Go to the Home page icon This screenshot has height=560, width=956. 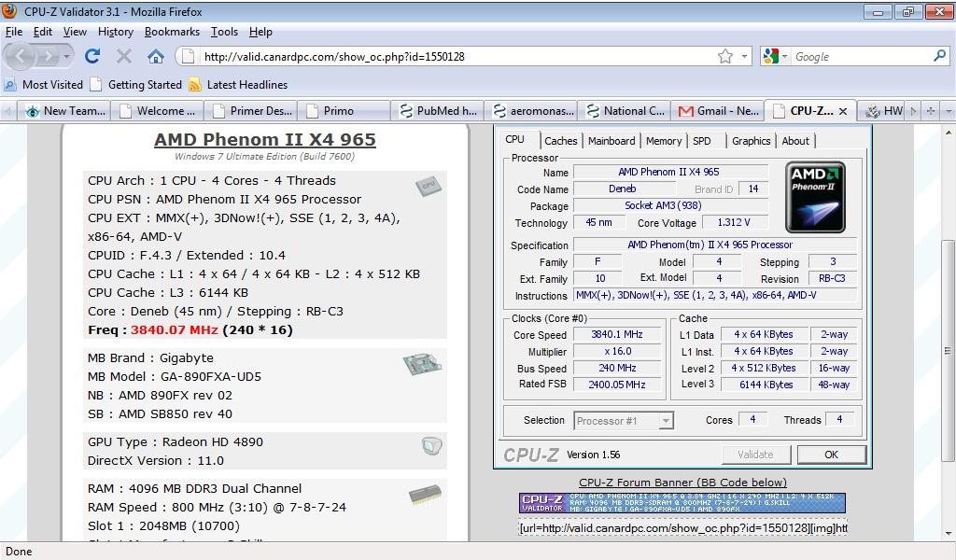click(x=156, y=57)
